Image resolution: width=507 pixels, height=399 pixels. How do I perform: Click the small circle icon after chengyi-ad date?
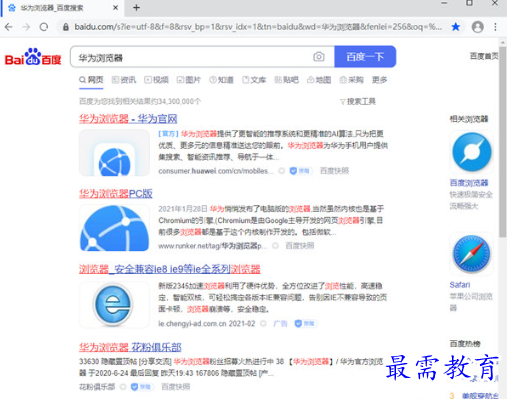point(263,323)
